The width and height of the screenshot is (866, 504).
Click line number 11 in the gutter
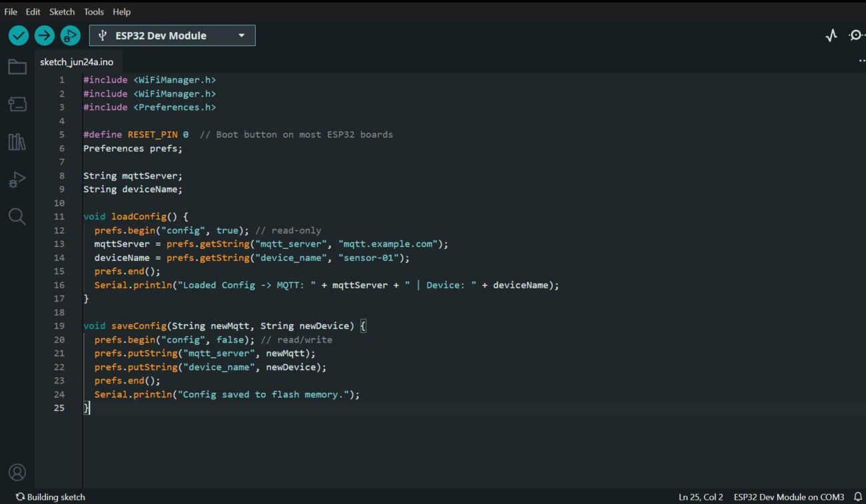(59, 216)
